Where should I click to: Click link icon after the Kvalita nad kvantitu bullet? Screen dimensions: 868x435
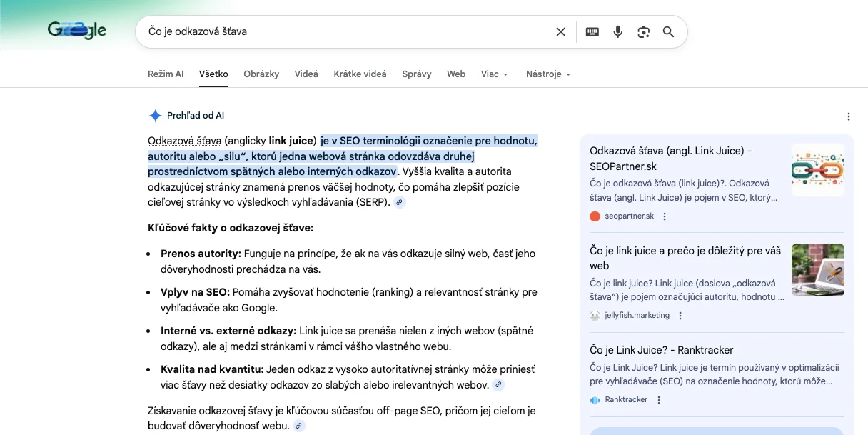click(x=498, y=386)
